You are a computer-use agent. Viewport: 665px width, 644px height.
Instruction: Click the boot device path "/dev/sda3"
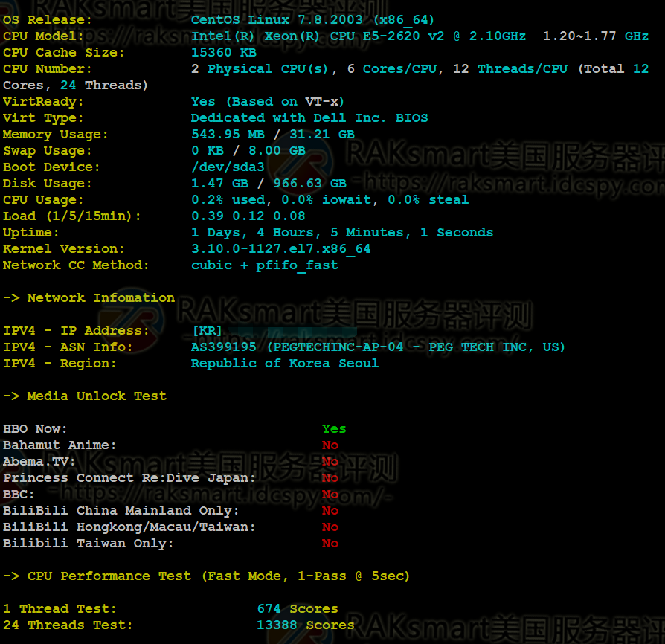point(228,167)
